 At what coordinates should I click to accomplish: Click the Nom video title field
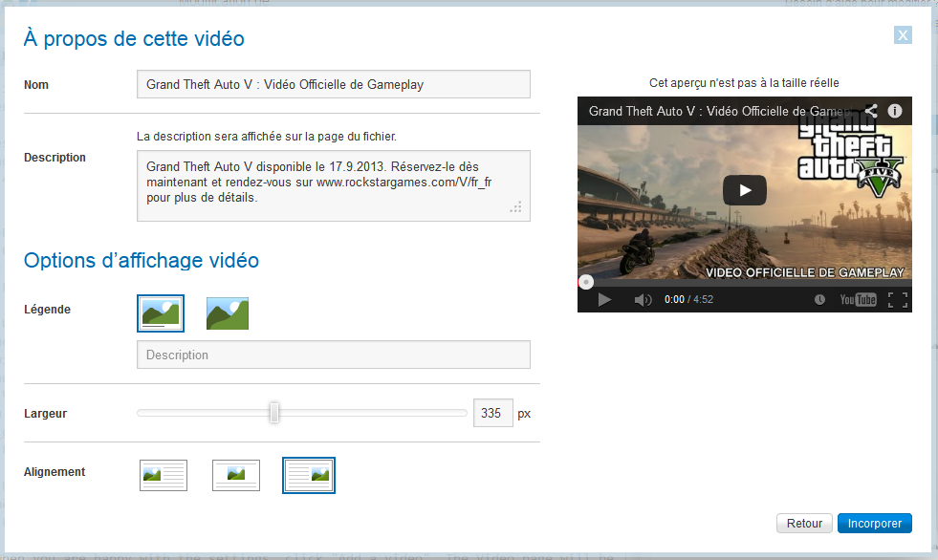tap(333, 84)
